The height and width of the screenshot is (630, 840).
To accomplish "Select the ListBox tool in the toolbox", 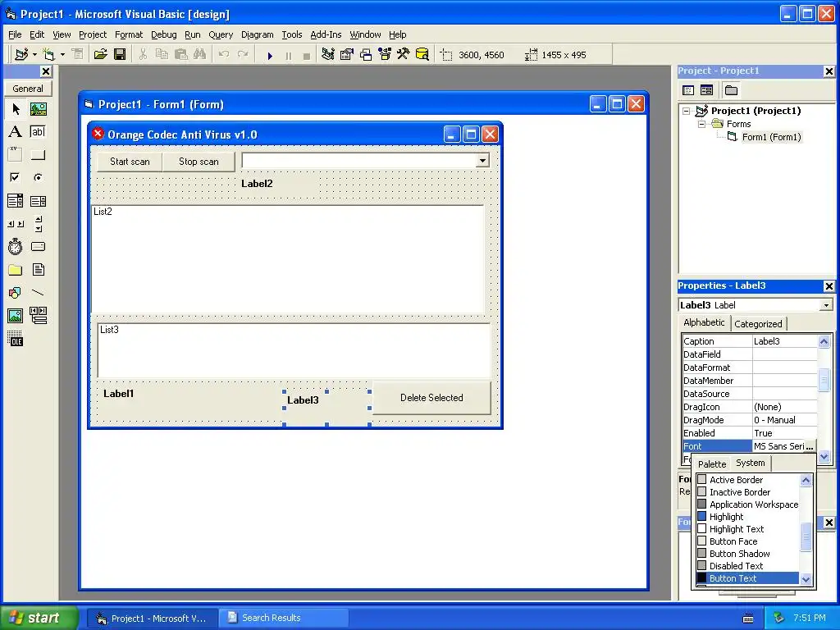I will click(38, 201).
